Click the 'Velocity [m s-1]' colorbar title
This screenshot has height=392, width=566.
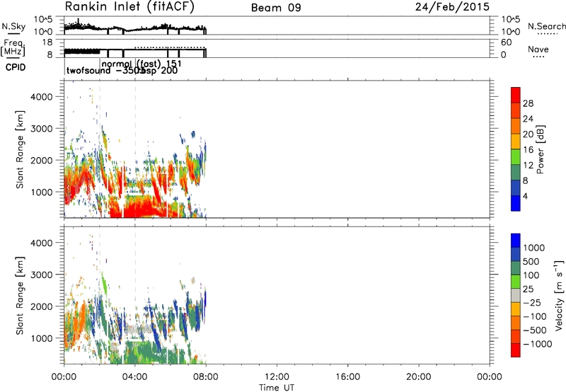[x=559, y=295]
